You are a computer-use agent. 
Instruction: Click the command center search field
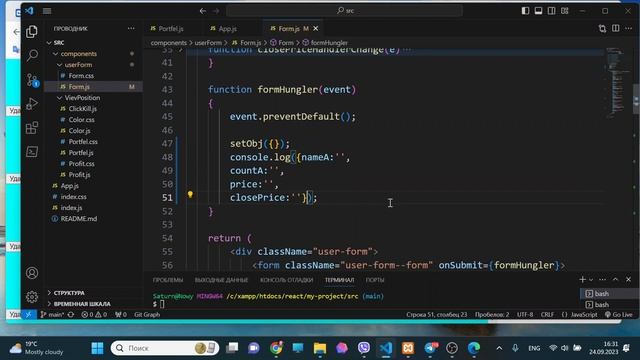click(344, 11)
